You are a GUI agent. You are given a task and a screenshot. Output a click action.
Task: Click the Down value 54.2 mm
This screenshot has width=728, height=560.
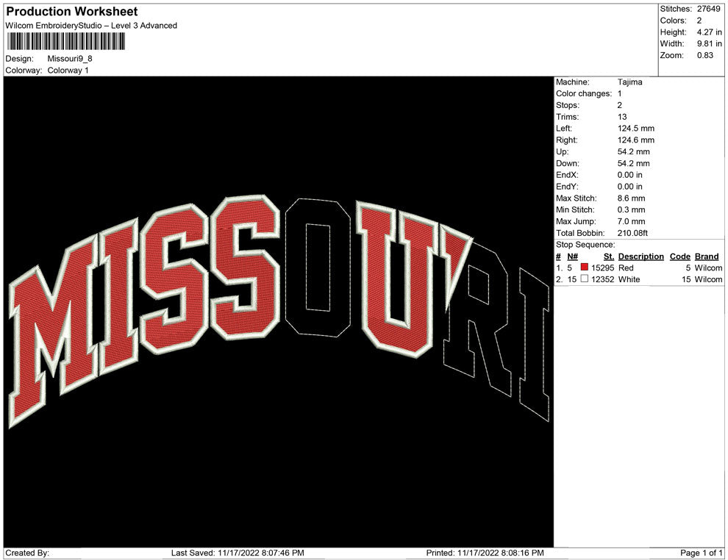pos(633,163)
